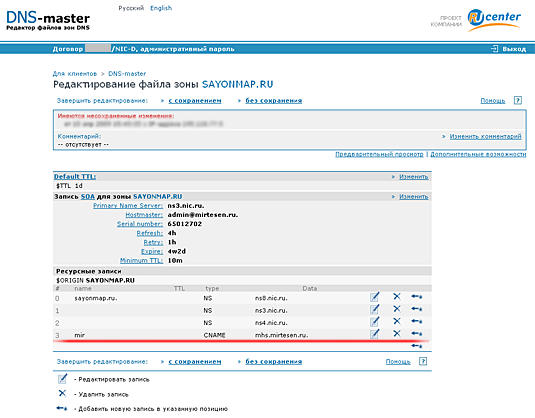
Task: Open the DNS-master breadcrumb link
Action: click(x=127, y=74)
